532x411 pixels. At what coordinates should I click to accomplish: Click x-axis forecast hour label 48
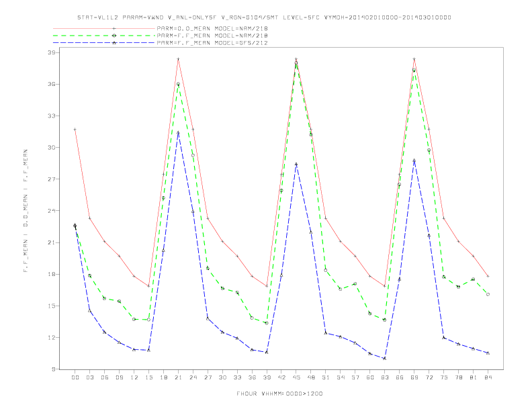pyautogui.click(x=311, y=377)
